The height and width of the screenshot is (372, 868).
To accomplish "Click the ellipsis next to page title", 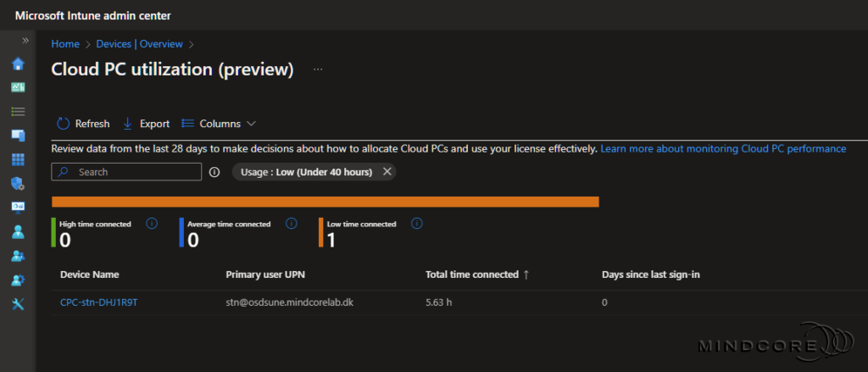I will (318, 69).
